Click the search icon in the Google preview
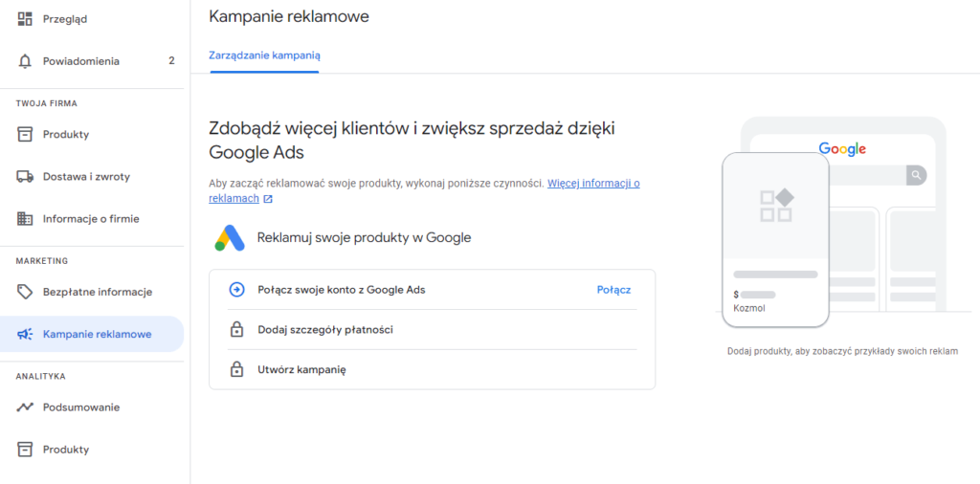This screenshot has width=980, height=484. click(916, 175)
